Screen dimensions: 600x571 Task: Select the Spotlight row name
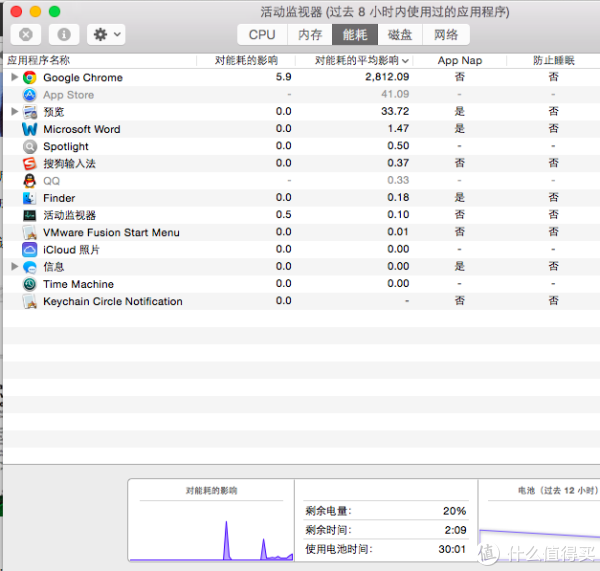tap(66, 147)
